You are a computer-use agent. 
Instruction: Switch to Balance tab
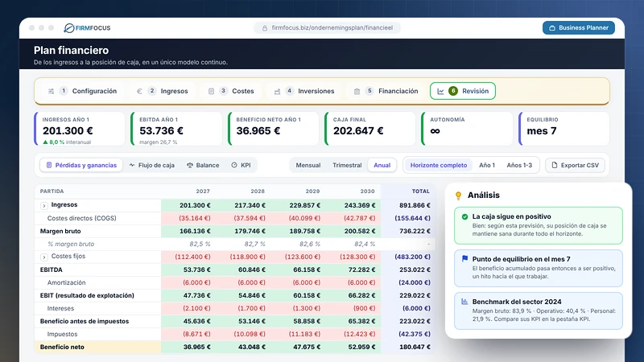203,165
